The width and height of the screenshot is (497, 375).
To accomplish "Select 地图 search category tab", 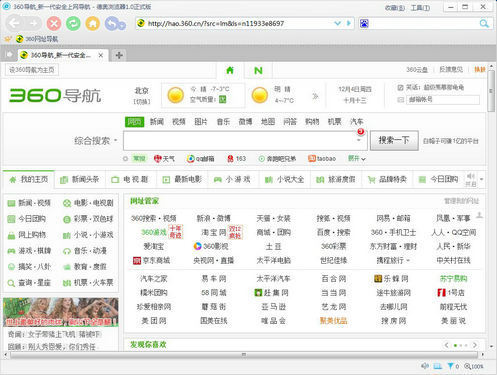I will tap(268, 122).
